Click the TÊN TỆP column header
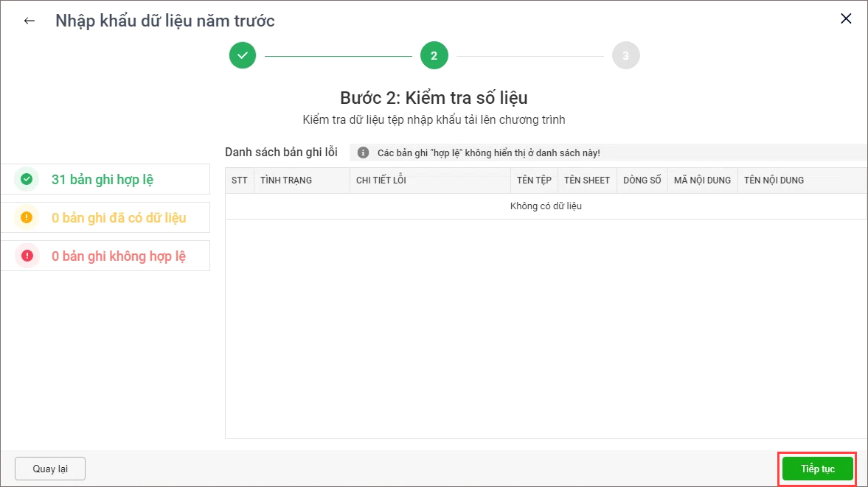The image size is (868, 487). pos(534,181)
